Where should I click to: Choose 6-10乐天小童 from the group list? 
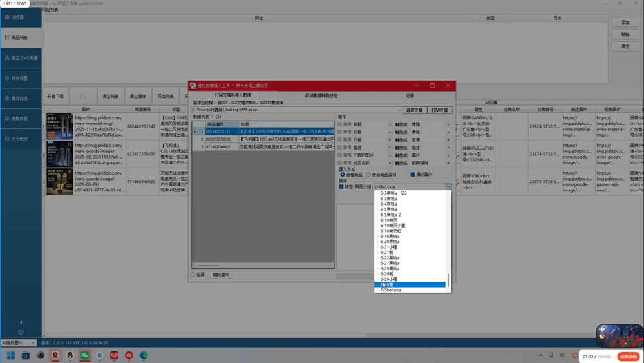[x=393, y=226]
